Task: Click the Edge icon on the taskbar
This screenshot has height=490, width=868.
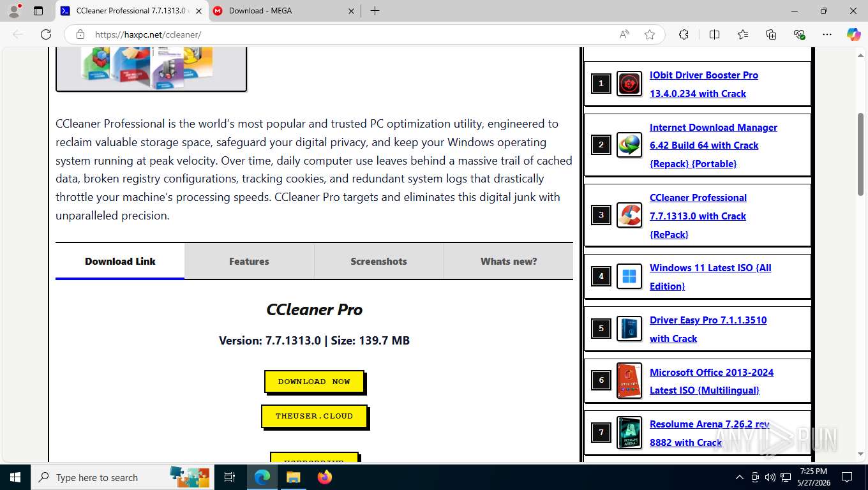Action: coord(262,477)
